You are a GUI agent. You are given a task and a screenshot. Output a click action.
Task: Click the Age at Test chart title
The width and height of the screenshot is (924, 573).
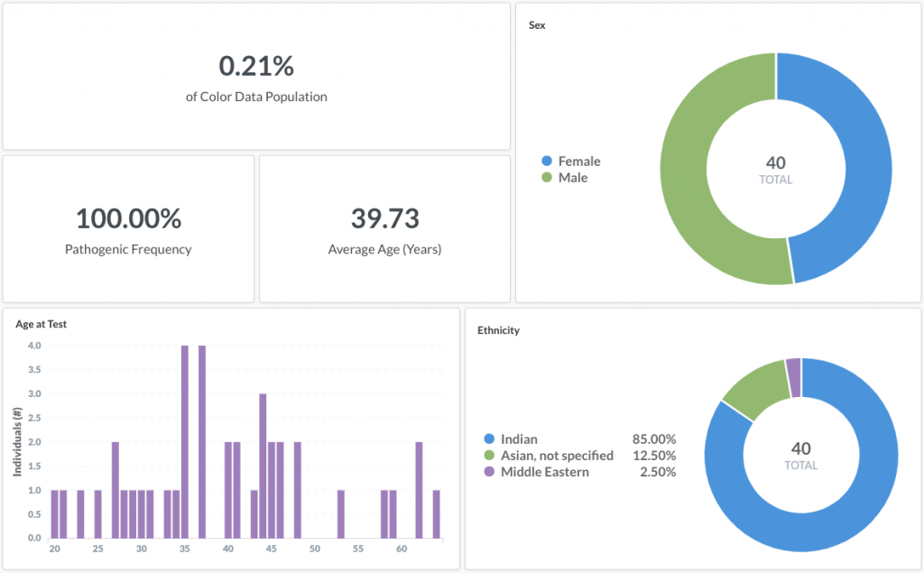click(41, 324)
